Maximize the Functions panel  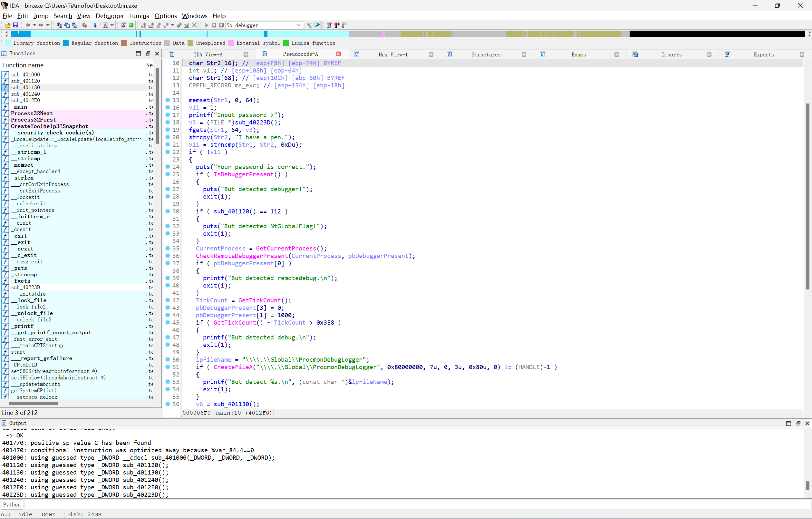[x=138, y=53]
